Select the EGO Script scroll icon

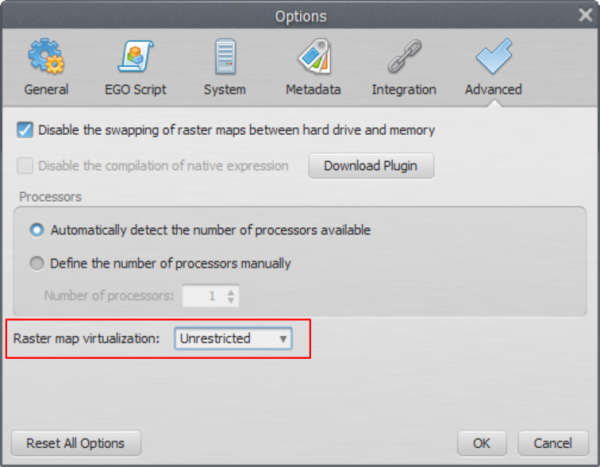(x=135, y=56)
